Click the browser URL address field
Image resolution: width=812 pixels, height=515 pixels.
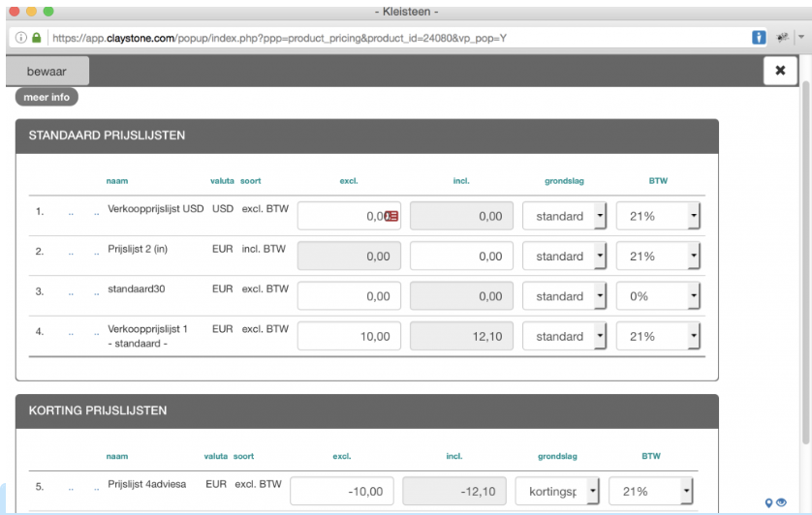(x=388, y=38)
